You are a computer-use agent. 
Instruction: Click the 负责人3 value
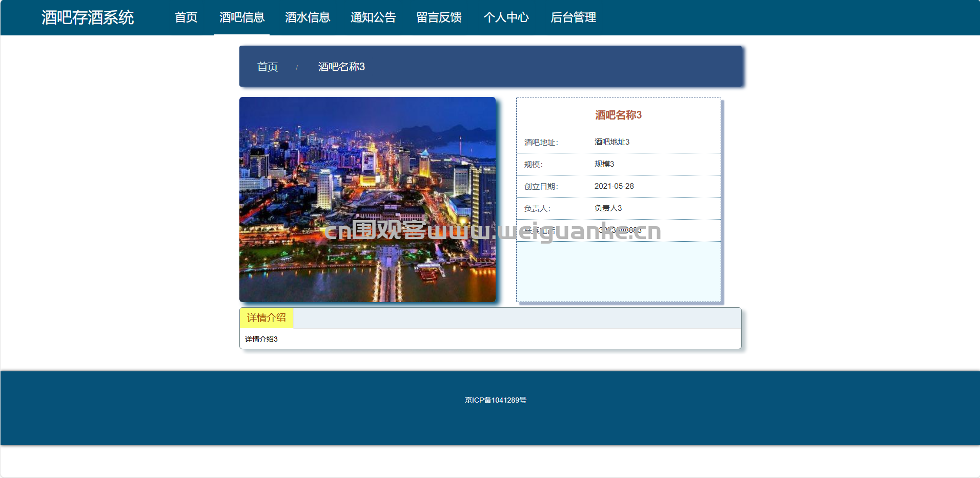click(x=608, y=208)
